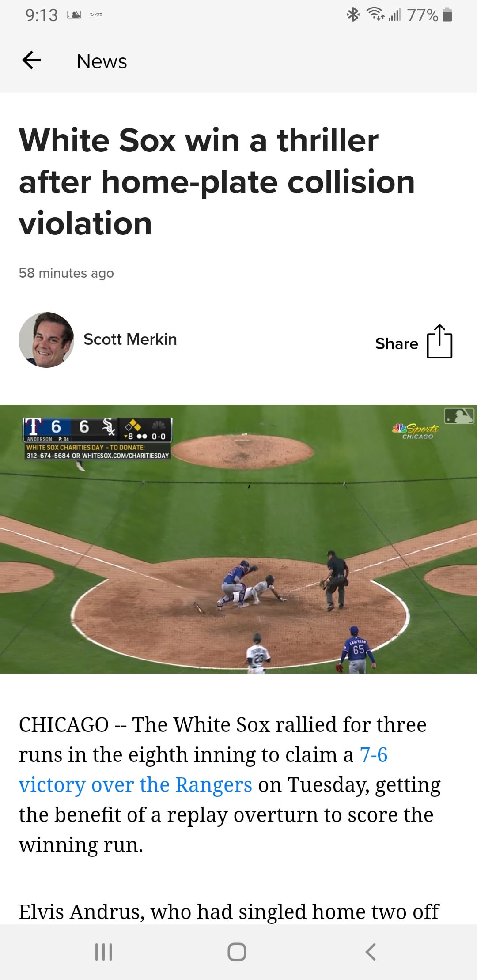Play the home-plate collision video thumbnail
This screenshot has width=477, height=980.
click(238, 539)
